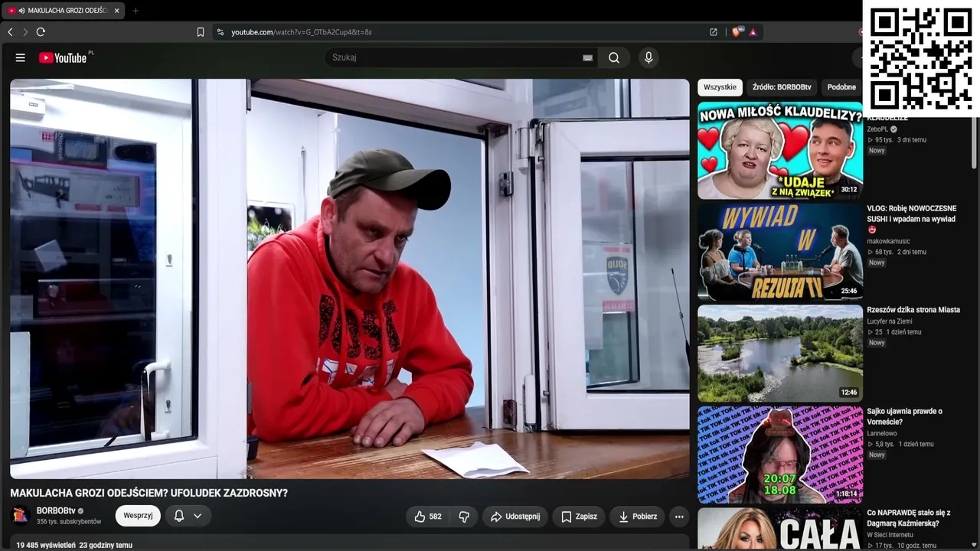Open the BORBOBtv channel name link
Screen dimensions: 980x551
56,510
